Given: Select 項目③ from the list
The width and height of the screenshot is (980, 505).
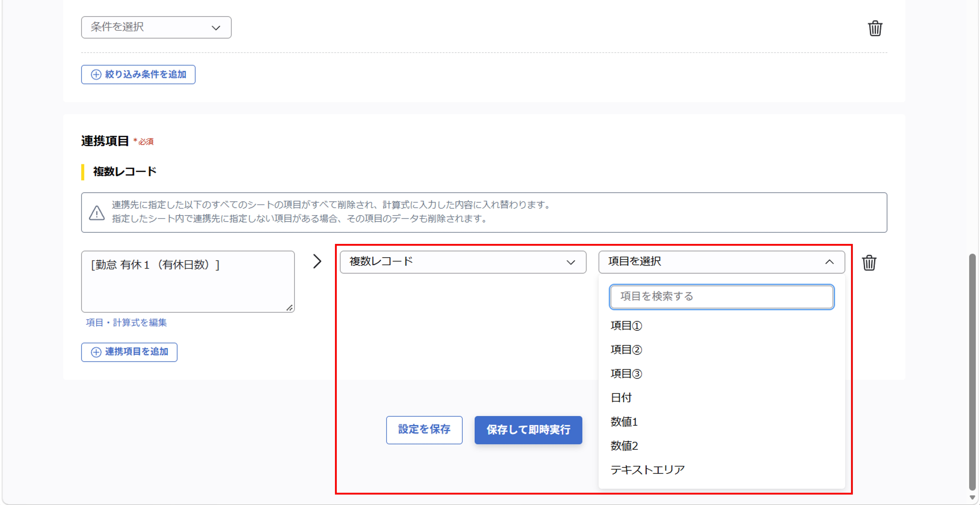Looking at the screenshot, I should [x=626, y=373].
